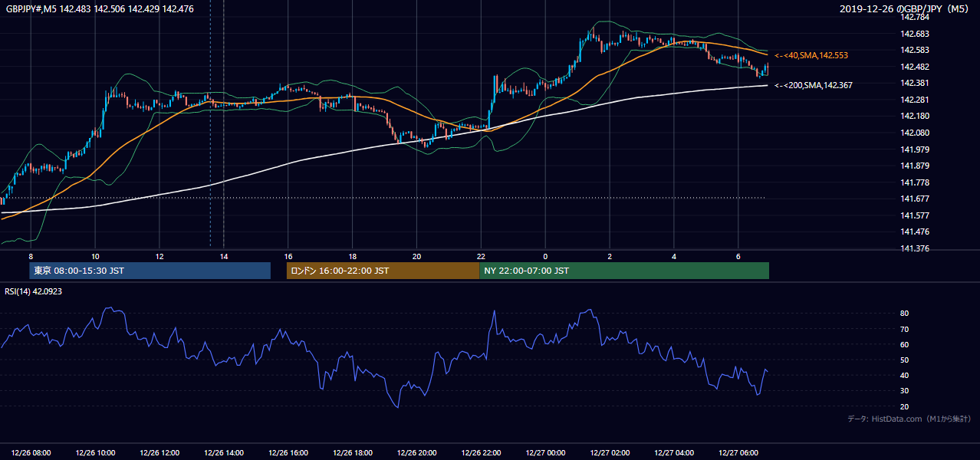Click hour label 18 under the price chart

click(352, 256)
